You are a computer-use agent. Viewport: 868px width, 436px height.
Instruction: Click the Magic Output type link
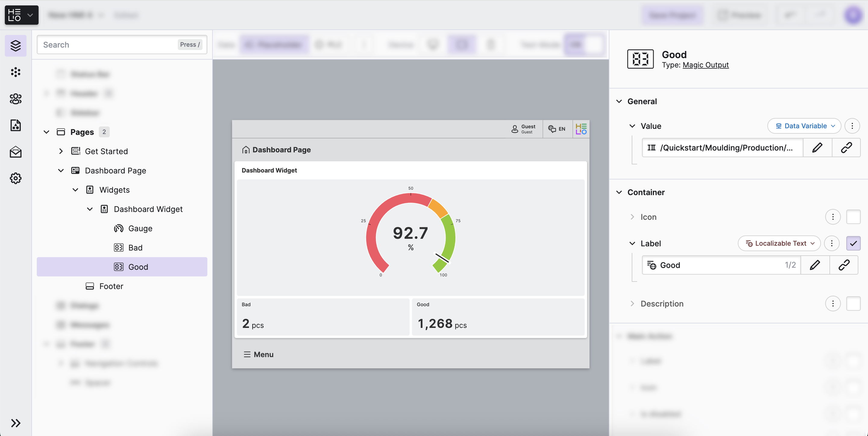tap(705, 65)
